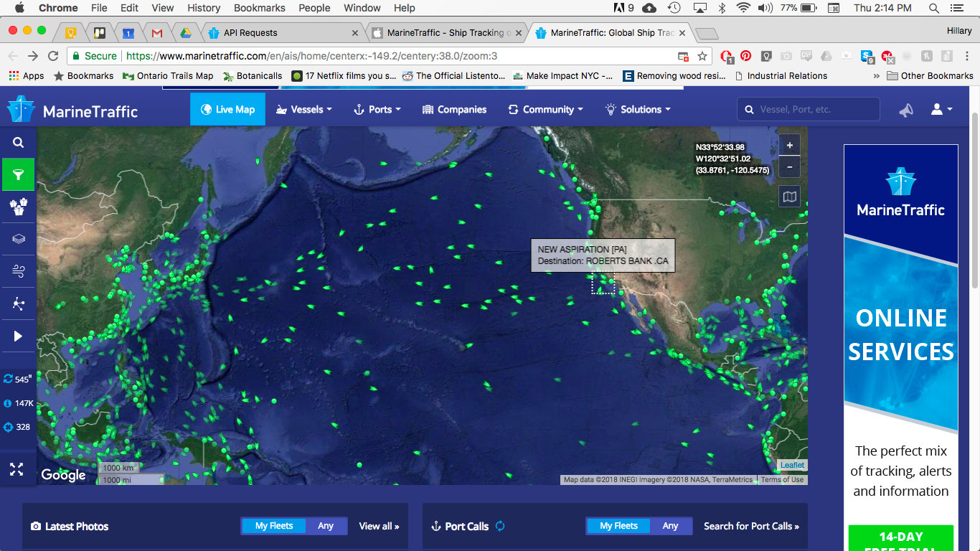Zoom in the map with plus button
The width and height of the screenshot is (980, 551).
[789, 145]
